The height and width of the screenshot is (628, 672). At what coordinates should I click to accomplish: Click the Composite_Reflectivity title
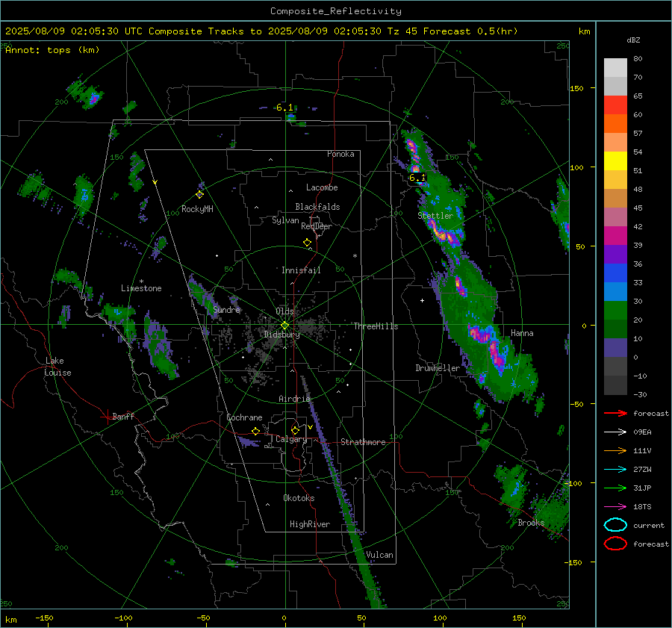pyautogui.click(x=336, y=11)
